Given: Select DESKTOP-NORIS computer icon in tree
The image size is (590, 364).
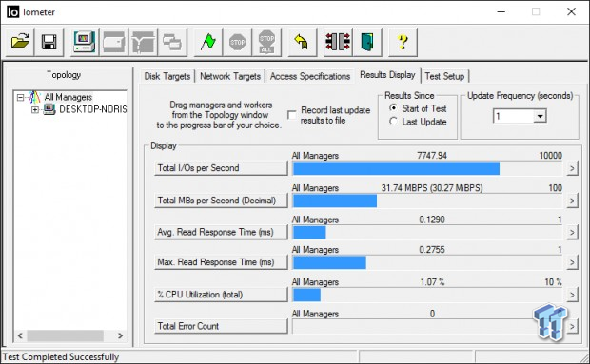Looking at the screenshot, I should point(49,109).
